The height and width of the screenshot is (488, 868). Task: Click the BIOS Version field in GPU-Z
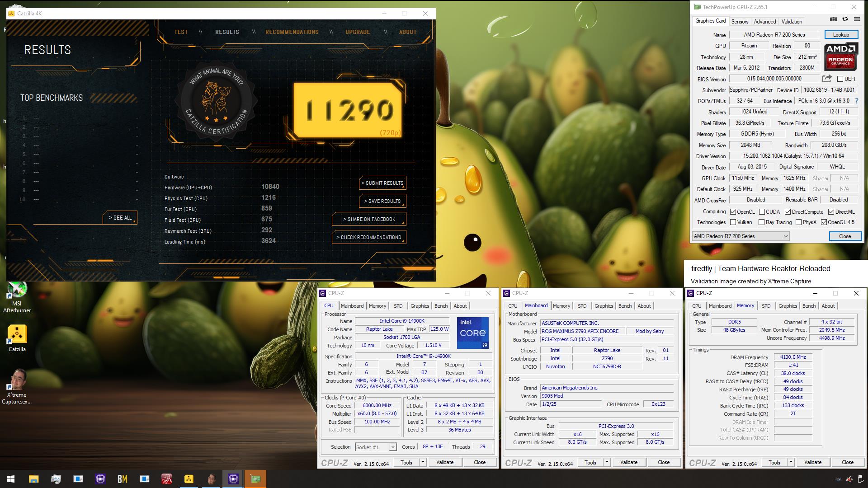[x=774, y=79]
